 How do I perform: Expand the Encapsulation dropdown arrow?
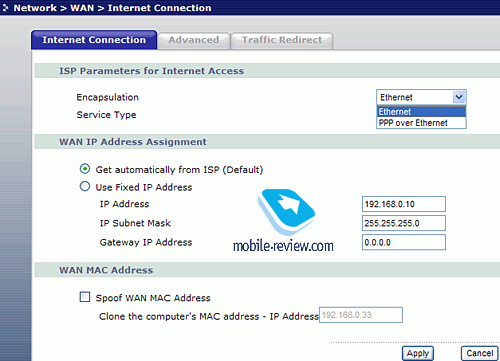[459, 97]
